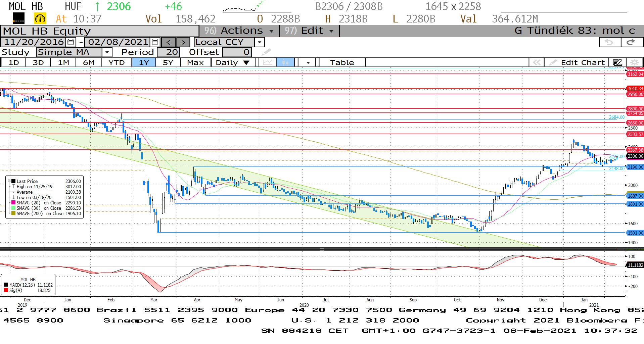This screenshot has height=344, width=644.
Task: Click the chart title G Tündiék 83: mol c
Action: [x=574, y=31]
